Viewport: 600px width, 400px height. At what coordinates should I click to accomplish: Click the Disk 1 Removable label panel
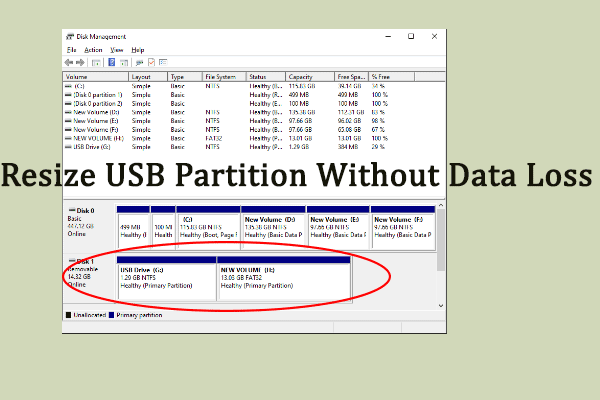[89, 279]
